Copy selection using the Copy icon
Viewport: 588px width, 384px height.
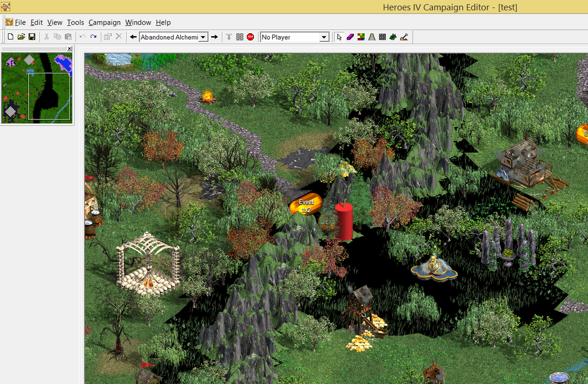click(57, 37)
